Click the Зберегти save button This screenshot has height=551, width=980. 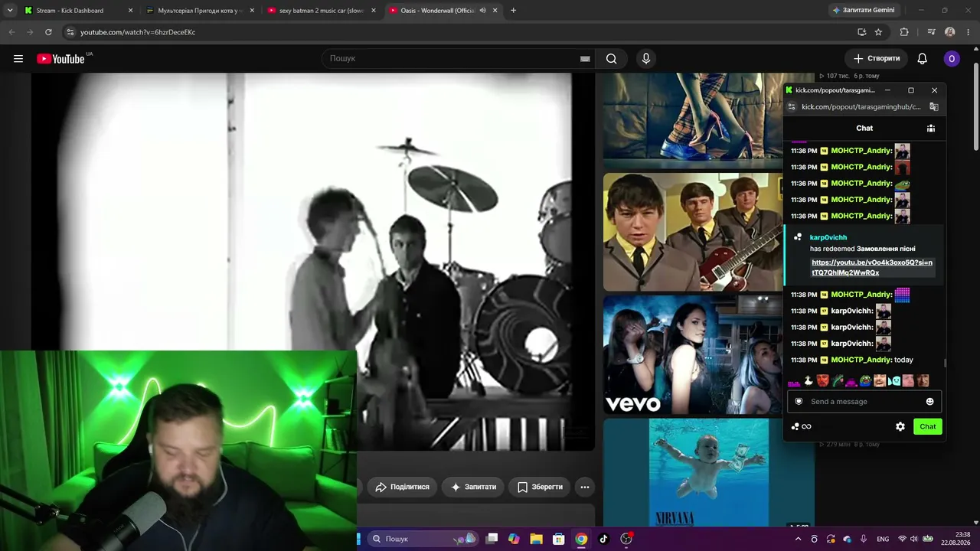point(540,487)
